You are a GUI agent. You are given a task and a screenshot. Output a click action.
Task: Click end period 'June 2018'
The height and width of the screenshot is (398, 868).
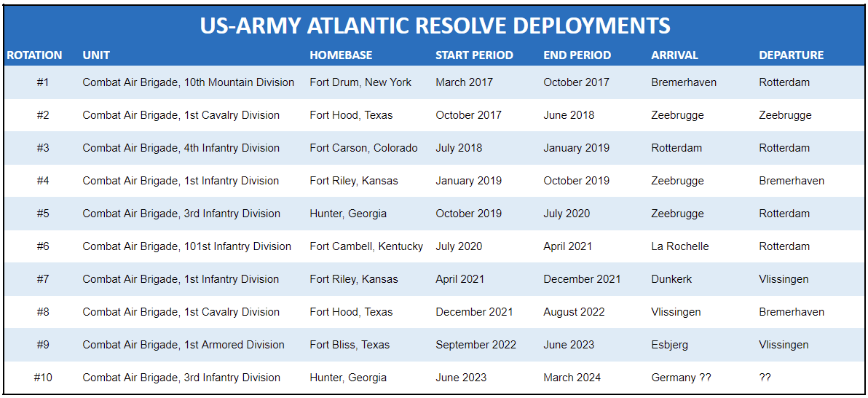click(x=569, y=115)
